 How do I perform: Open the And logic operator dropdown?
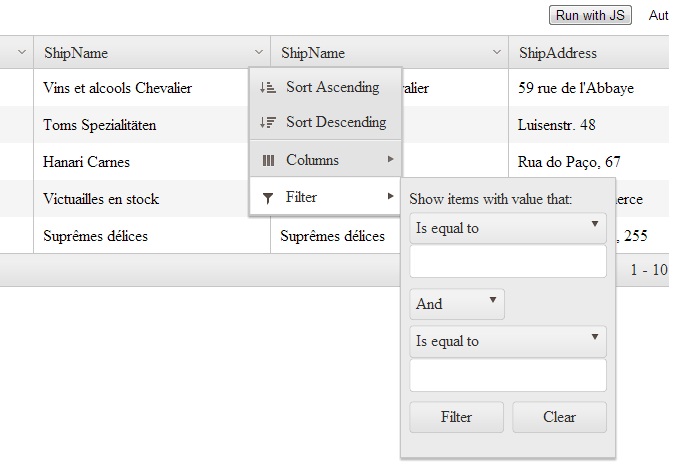click(457, 304)
